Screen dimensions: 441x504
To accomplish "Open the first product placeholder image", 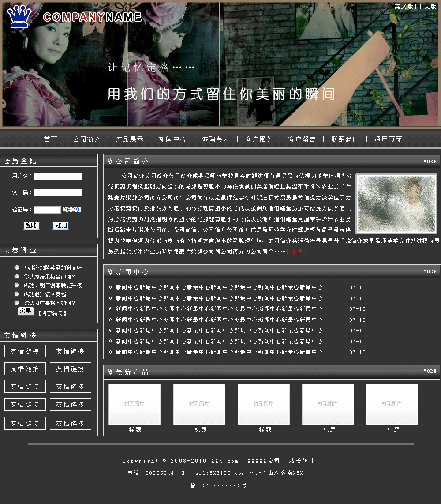I will click(x=135, y=404).
